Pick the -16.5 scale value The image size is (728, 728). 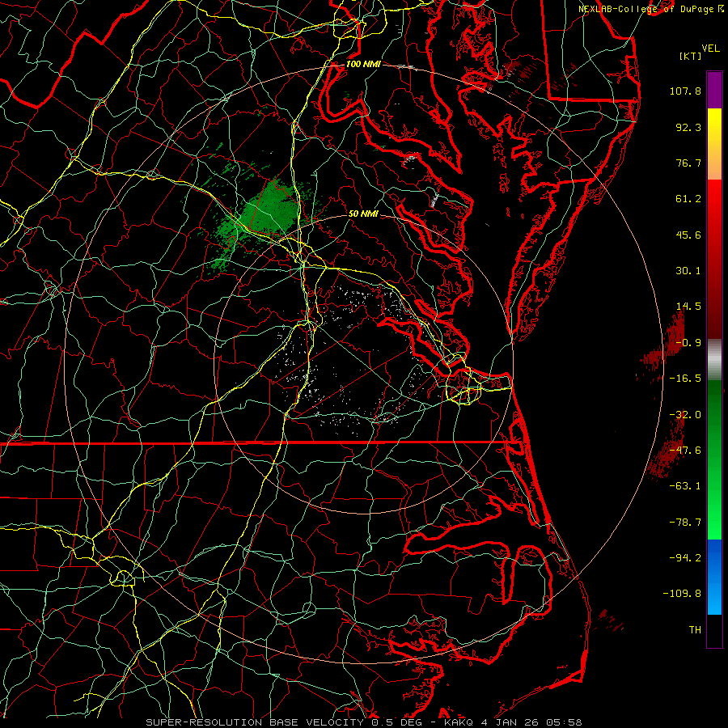(x=685, y=379)
